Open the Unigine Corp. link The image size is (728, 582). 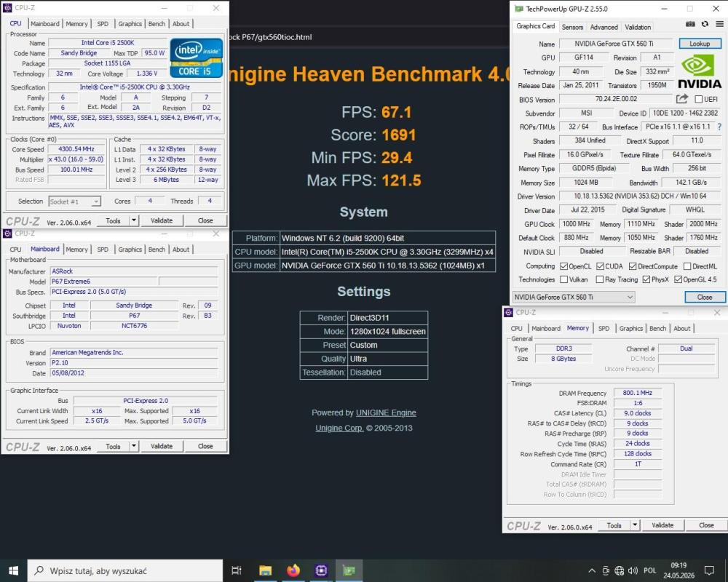[339, 428]
